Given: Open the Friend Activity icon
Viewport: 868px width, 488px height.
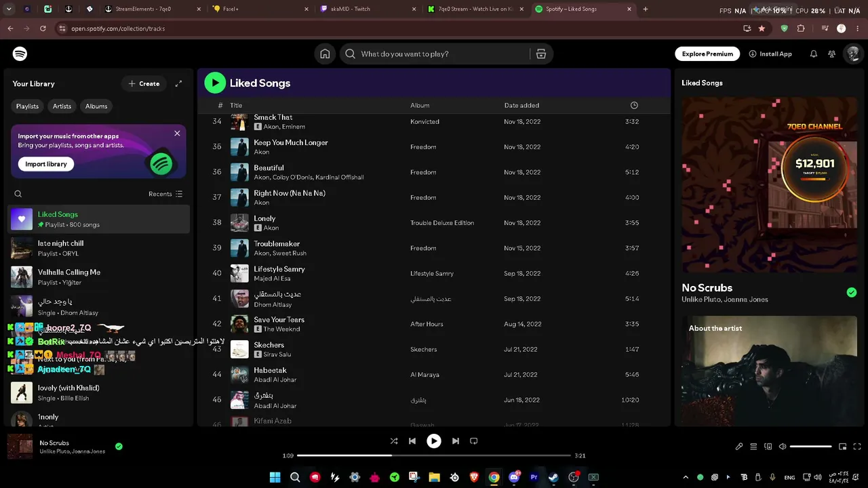Looking at the screenshot, I should 832,54.
